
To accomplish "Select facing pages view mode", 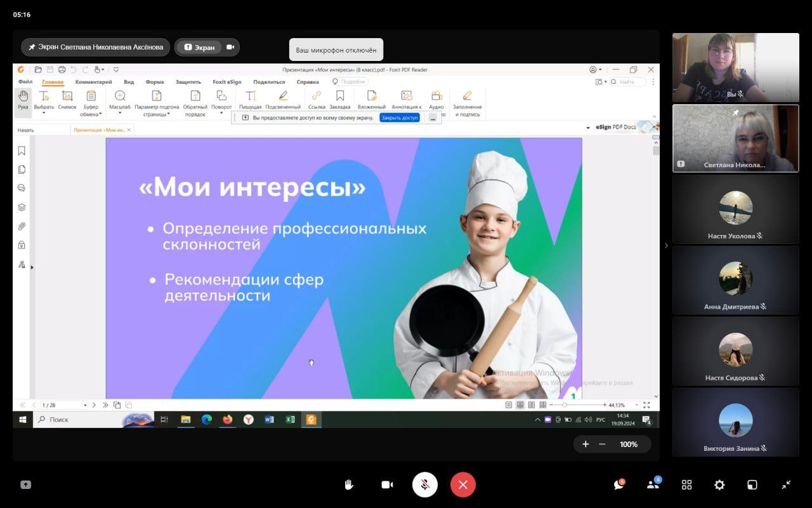I will click(531, 405).
